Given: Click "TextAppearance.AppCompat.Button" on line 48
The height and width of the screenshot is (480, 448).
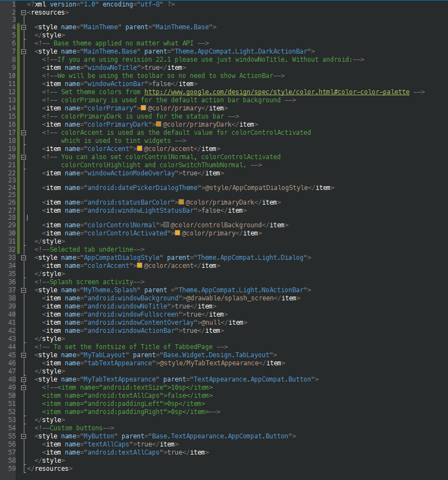Looking at the screenshot, I should [x=253, y=379].
